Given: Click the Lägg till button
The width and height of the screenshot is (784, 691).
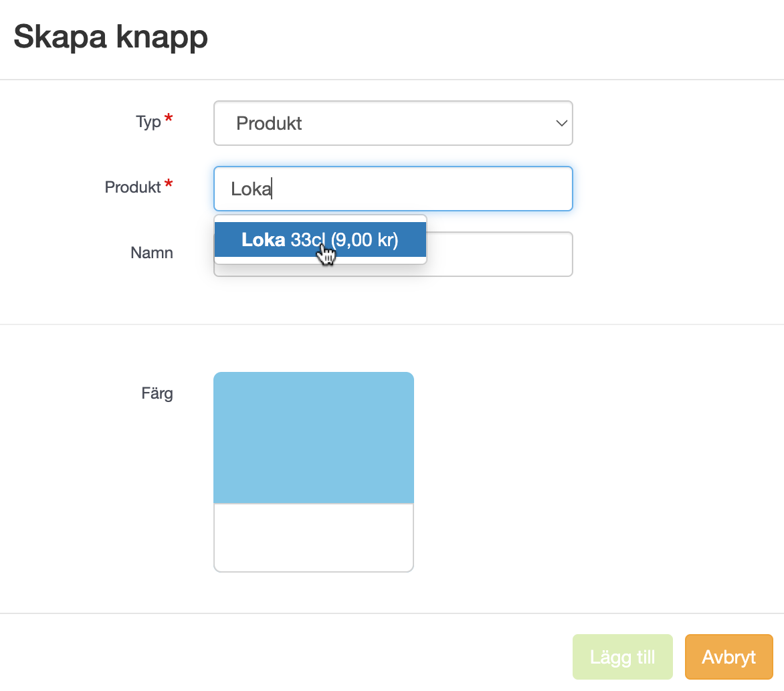Looking at the screenshot, I should [x=623, y=657].
